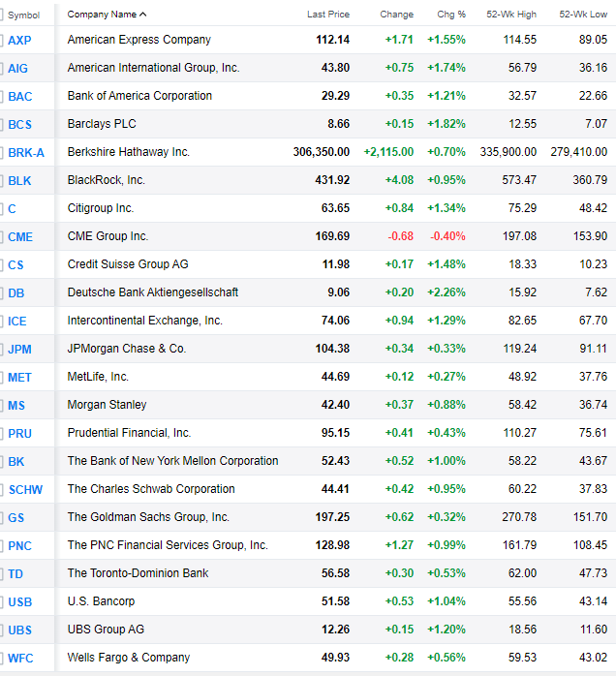Image resolution: width=616 pixels, height=676 pixels.
Task: Open the MS symbol link
Action: pos(16,405)
